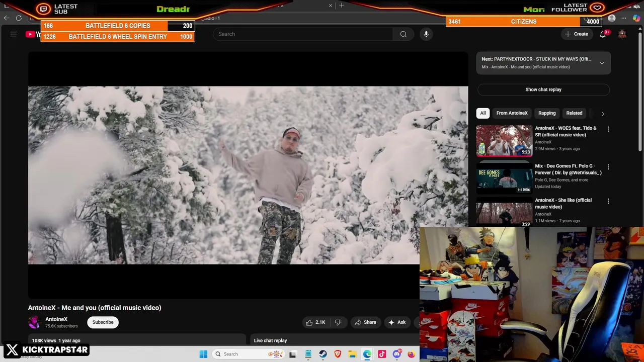Open TikTok from the taskbar
The image size is (644, 362).
point(382,354)
